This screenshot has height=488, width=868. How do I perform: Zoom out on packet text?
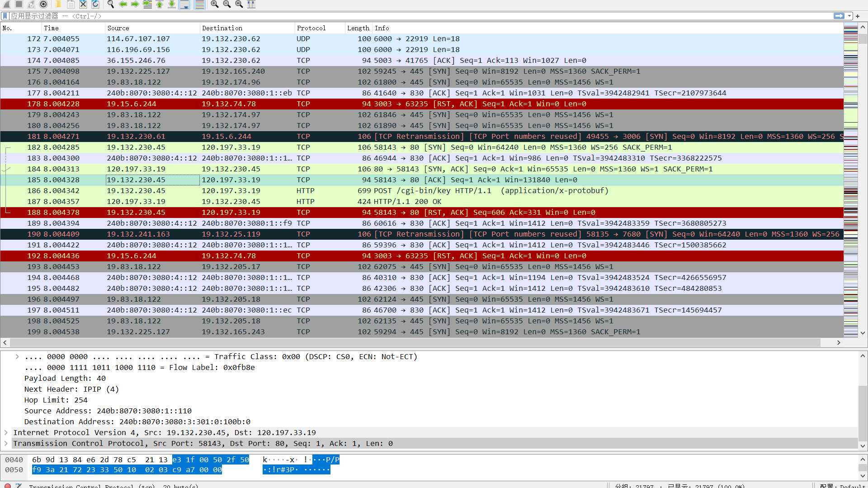(x=227, y=5)
